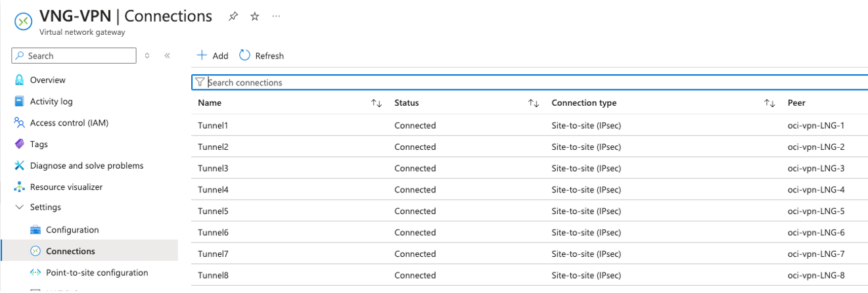Screen dimensions: 868x293
Task: Sort connections by Name column arrows
Action: pos(377,103)
